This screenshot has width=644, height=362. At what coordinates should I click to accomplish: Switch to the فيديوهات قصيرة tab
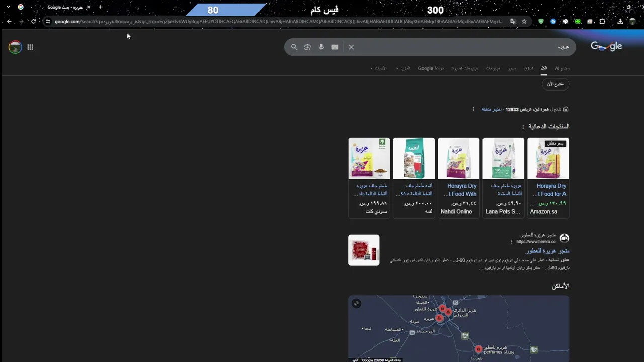click(x=465, y=68)
